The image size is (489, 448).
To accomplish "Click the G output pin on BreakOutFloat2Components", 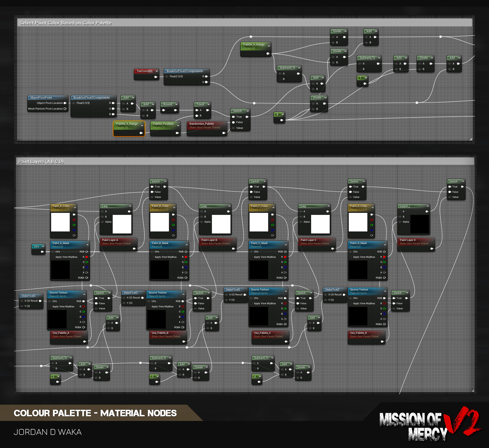I will click(206, 82).
